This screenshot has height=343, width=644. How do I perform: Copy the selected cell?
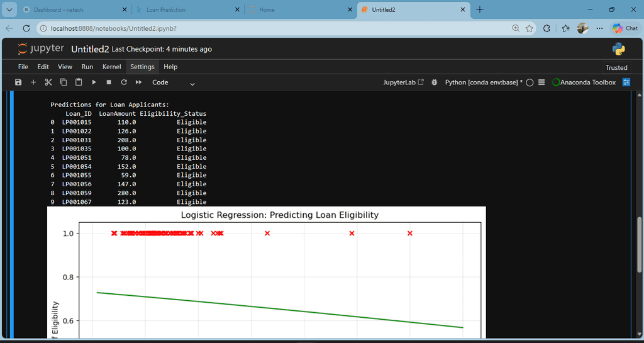[64, 82]
